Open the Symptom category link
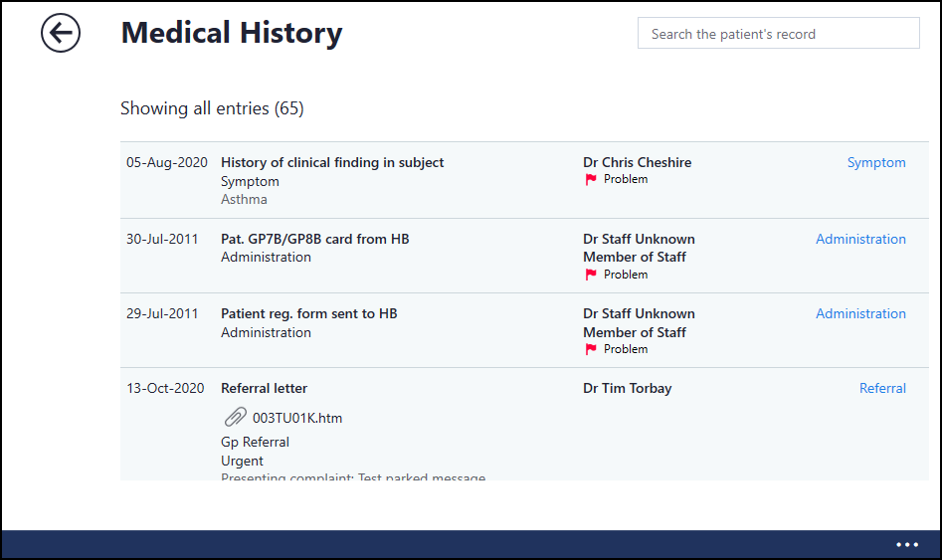This screenshot has height=560, width=942. click(876, 162)
